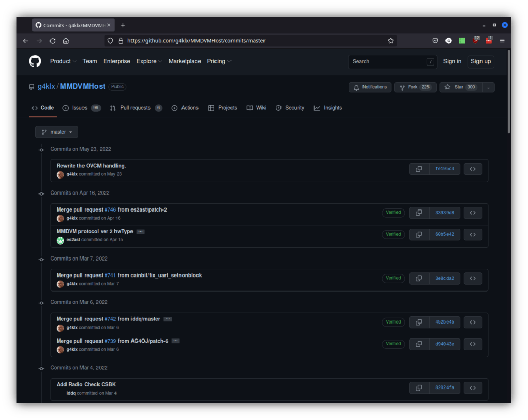Open es2ast author avatar on Apr 15 commit
Viewport: 528px width, 420px height.
coord(60,240)
